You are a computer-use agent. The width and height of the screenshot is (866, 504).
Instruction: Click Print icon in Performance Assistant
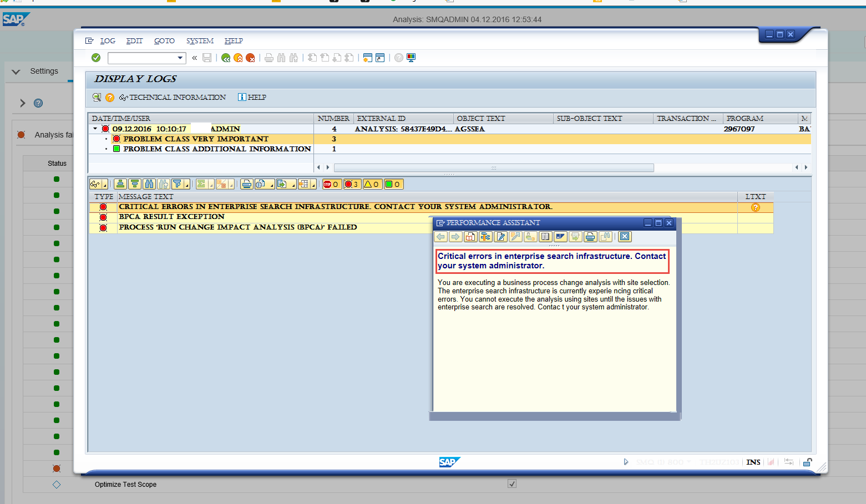click(590, 237)
